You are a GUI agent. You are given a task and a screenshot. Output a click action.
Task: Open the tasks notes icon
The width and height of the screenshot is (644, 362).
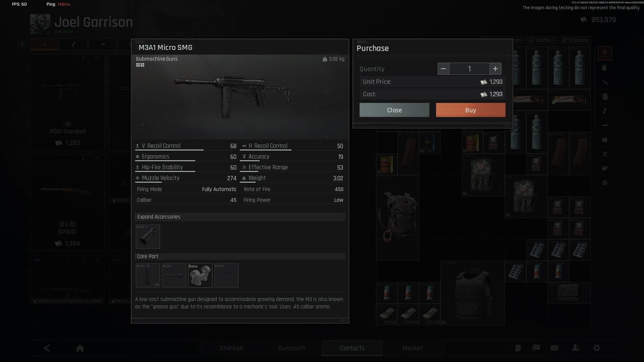pos(518,348)
